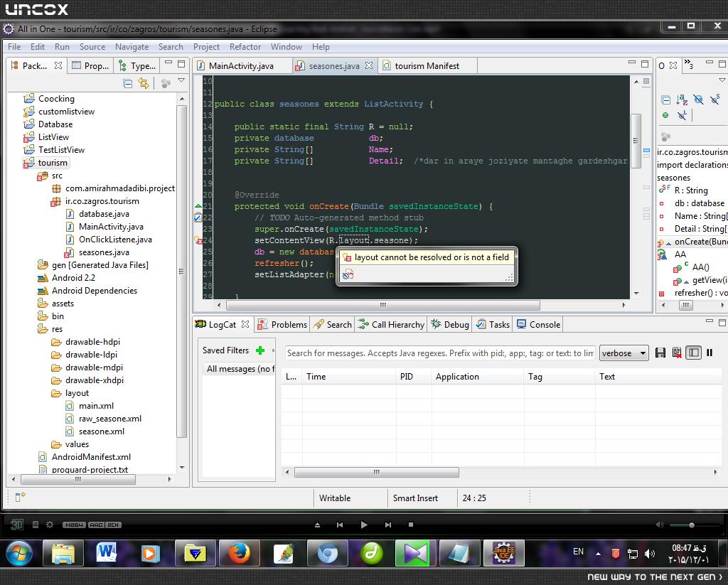Image resolution: width=728 pixels, height=585 pixels.
Task: Open the Navigate menu
Action: 132,47
